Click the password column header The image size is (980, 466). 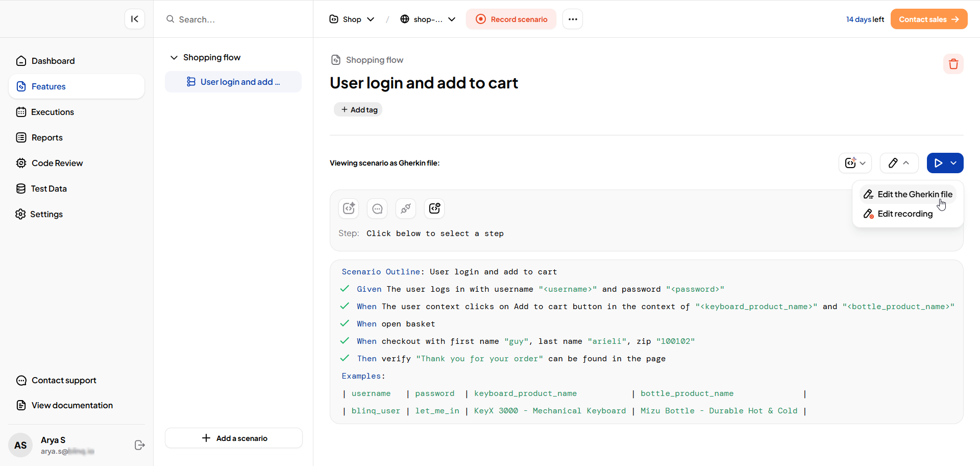pos(434,393)
